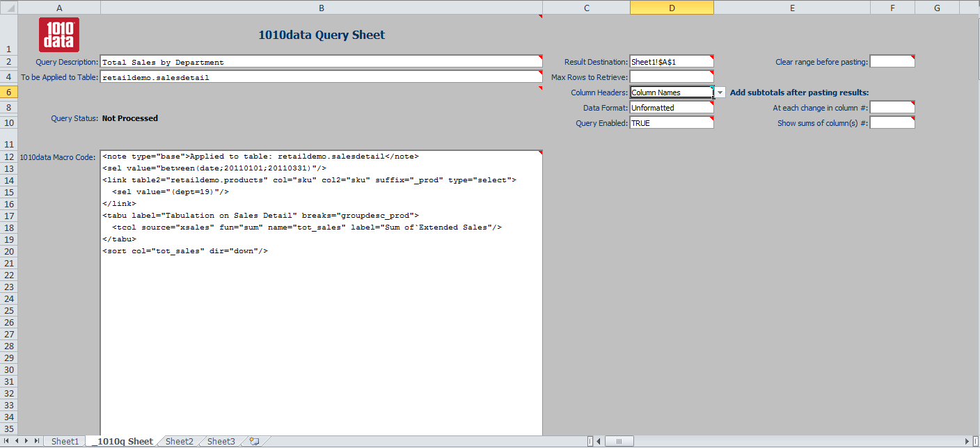The height and width of the screenshot is (448, 980).
Task: Click the Not Processed status text
Action: pyautogui.click(x=130, y=118)
